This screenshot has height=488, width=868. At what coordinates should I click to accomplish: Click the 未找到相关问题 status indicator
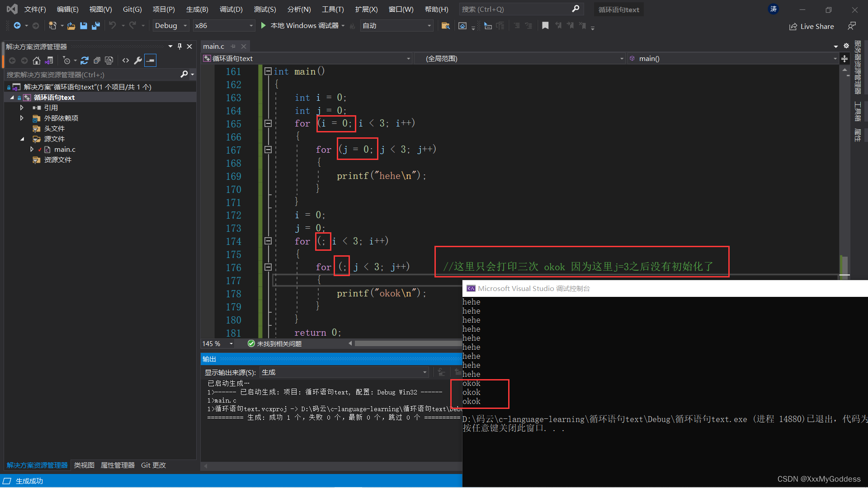click(275, 344)
